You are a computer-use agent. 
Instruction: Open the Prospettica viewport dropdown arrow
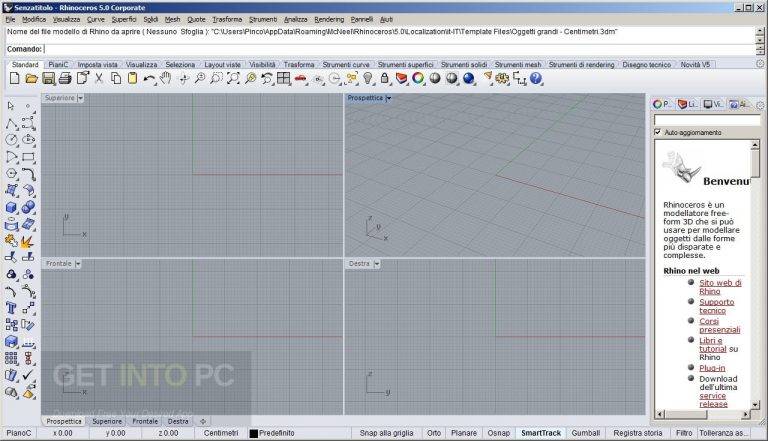388,98
